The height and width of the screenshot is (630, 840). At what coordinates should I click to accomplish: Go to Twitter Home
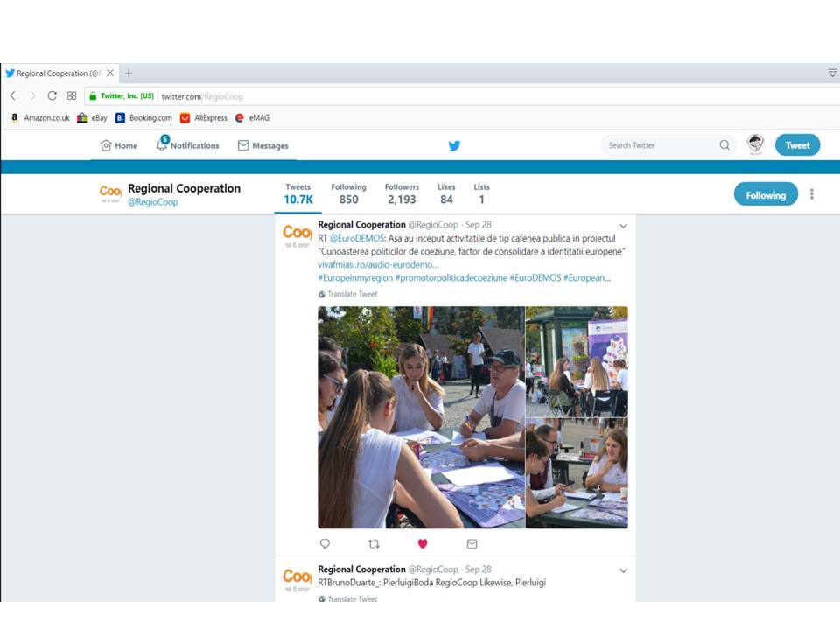pyautogui.click(x=119, y=145)
